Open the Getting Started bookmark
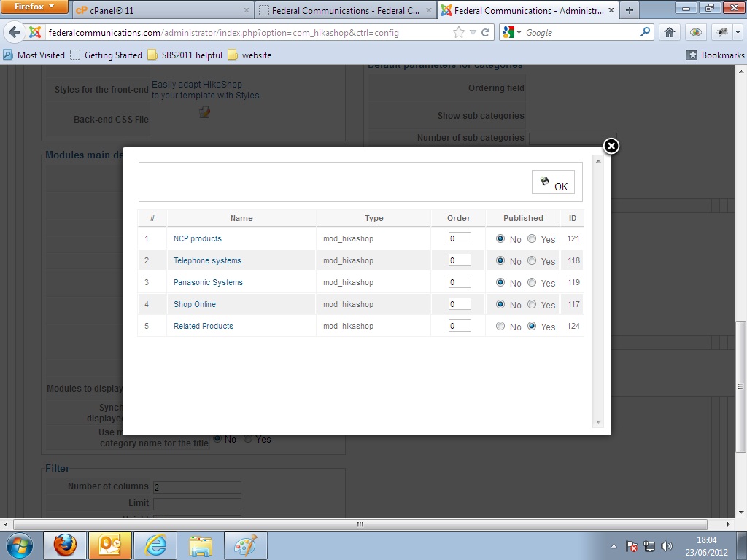The width and height of the screenshot is (747, 560). [x=107, y=55]
